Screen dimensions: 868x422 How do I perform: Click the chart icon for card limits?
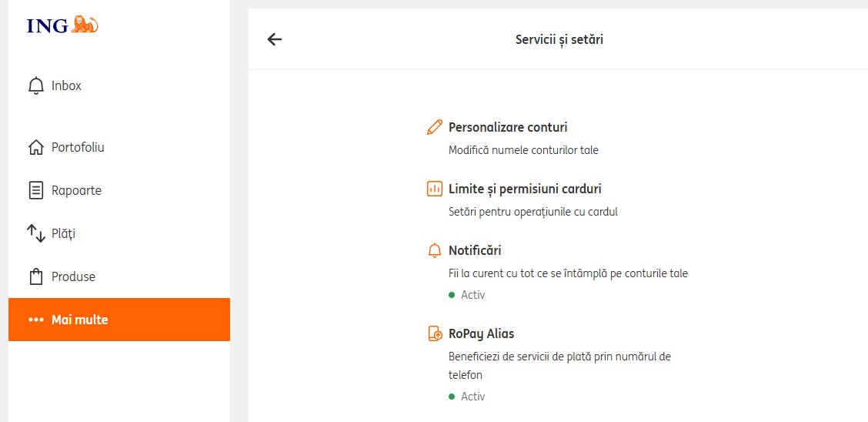(x=435, y=189)
